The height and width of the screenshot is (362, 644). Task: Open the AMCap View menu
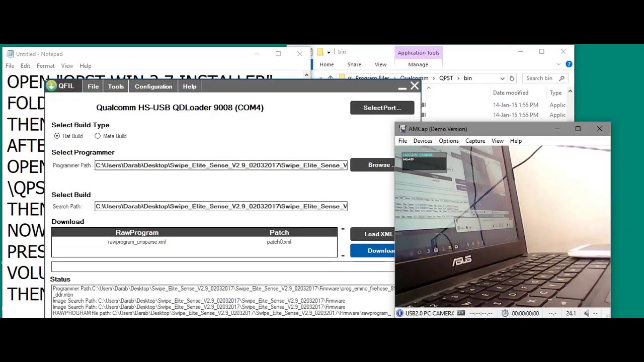[x=498, y=141]
